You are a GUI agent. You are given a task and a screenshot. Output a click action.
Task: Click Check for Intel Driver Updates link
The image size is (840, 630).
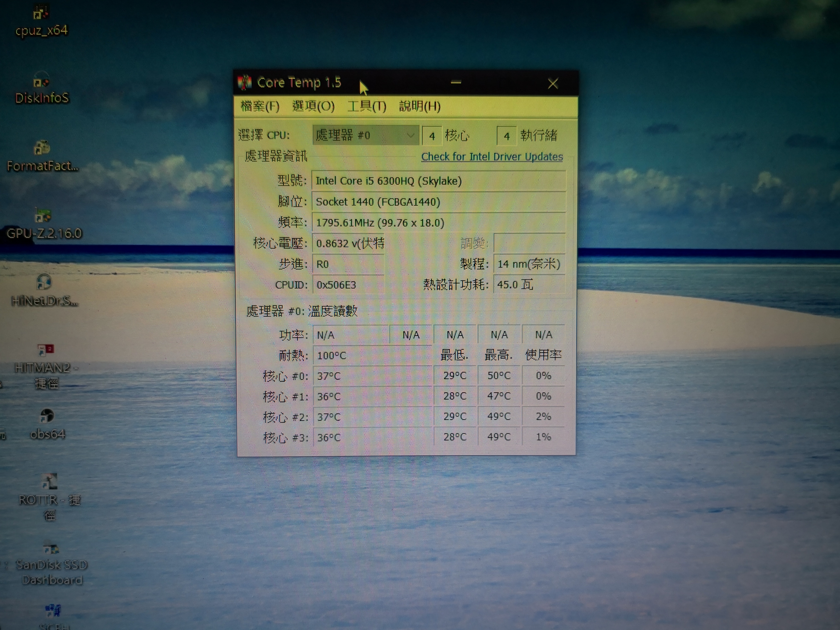[x=492, y=157]
